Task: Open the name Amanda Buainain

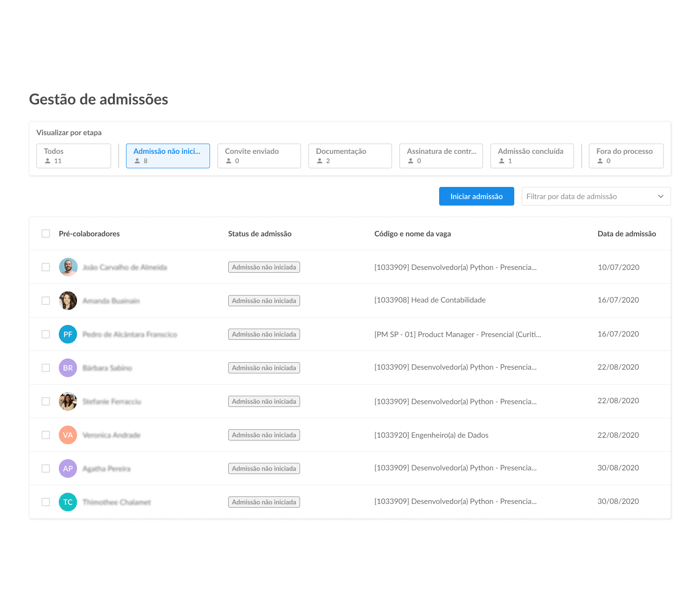Action: (111, 301)
